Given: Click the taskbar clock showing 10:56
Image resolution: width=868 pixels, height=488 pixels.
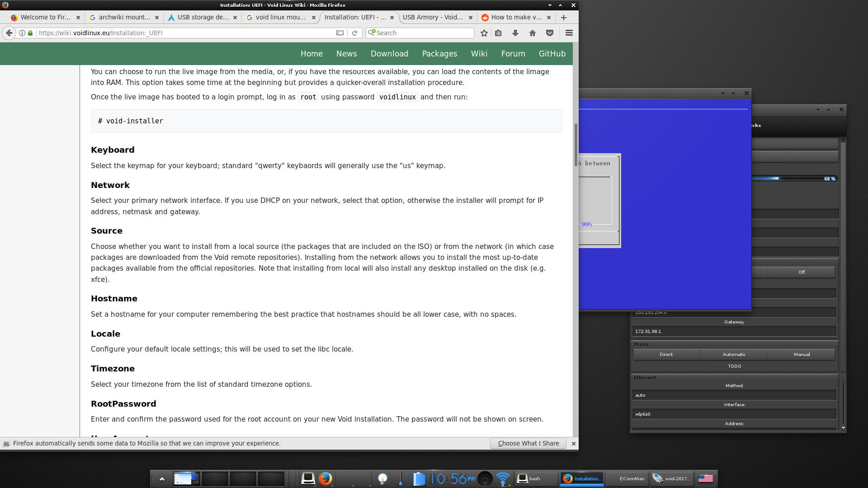Looking at the screenshot, I should pyautogui.click(x=452, y=479).
